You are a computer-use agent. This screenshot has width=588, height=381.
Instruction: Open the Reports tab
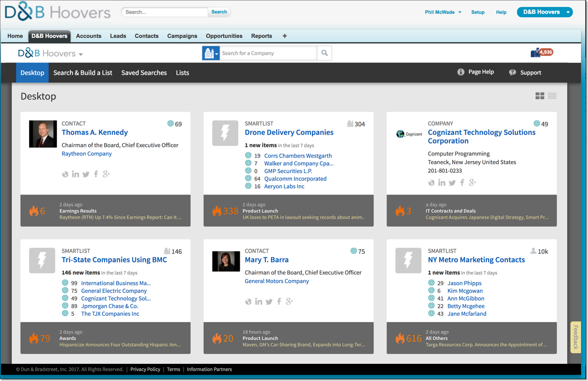tap(261, 36)
